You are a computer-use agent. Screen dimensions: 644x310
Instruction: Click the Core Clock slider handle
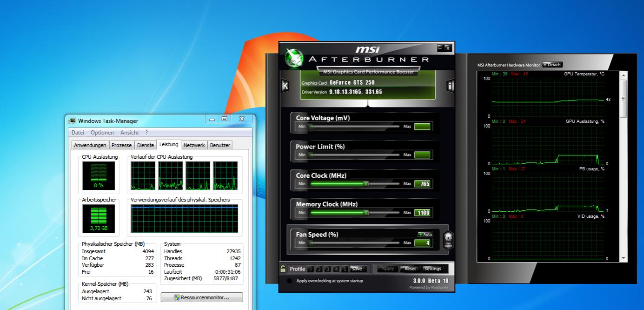coord(366,184)
